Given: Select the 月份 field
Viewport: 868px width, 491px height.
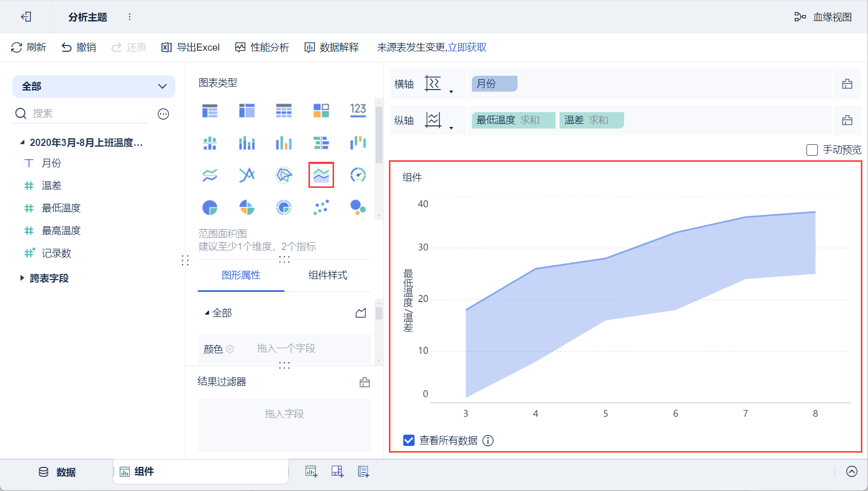Looking at the screenshot, I should pos(51,163).
